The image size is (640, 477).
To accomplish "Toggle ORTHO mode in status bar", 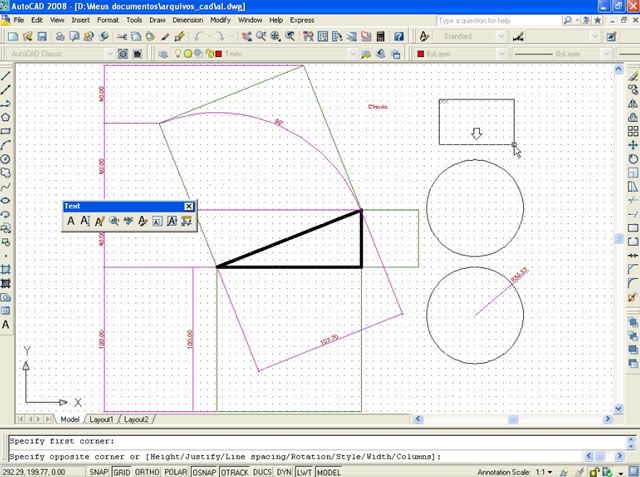I will point(148,471).
